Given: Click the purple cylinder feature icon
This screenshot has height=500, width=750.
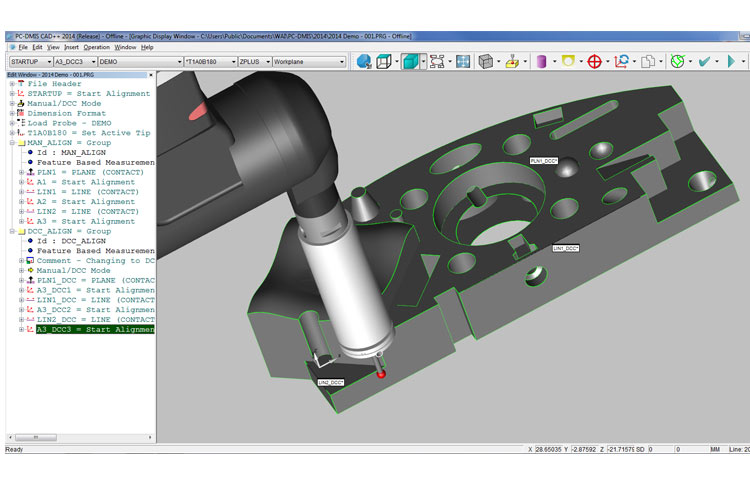Looking at the screenshot, I should click(541, 61).
